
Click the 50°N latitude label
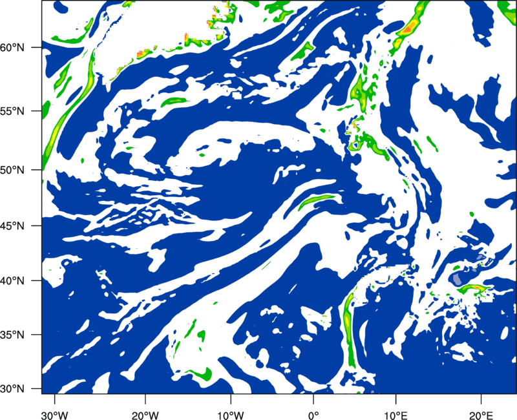tap(12, 170)
